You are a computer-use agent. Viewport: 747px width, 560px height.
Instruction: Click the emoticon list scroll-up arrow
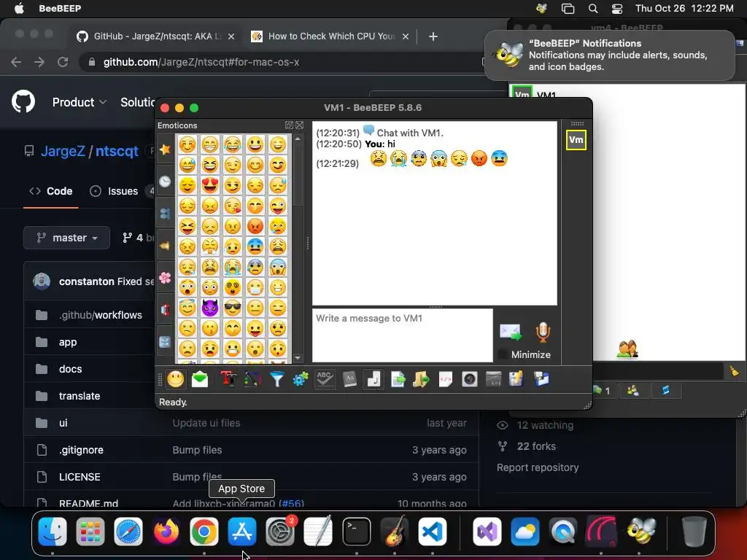(298, 139)
